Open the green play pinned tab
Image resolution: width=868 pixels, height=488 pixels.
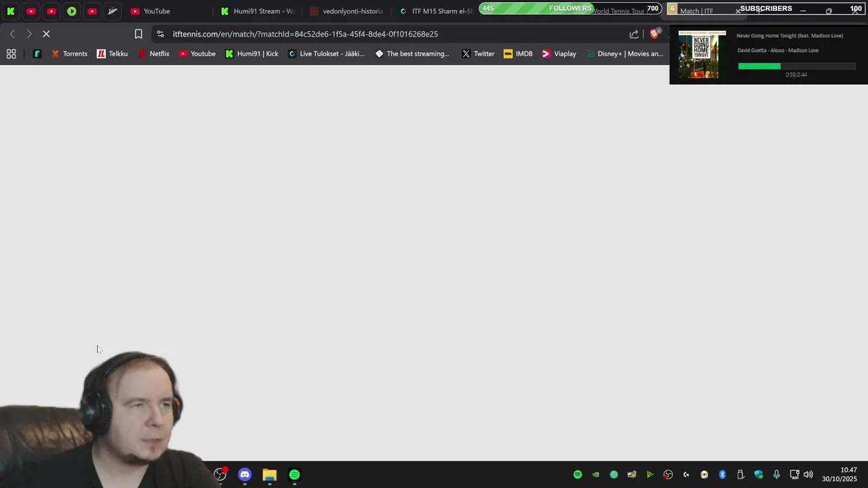pyautogui.click(x=72, y=11)
